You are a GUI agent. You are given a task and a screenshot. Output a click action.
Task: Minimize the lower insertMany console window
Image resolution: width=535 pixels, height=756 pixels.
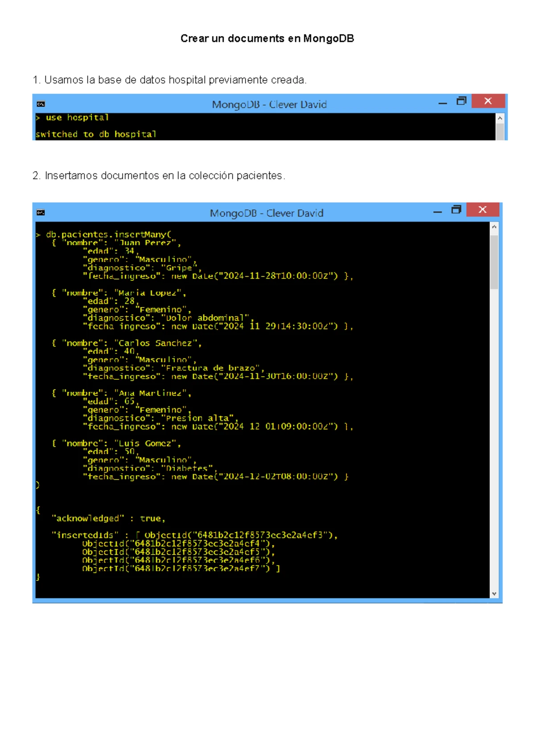tap(437, 211)
